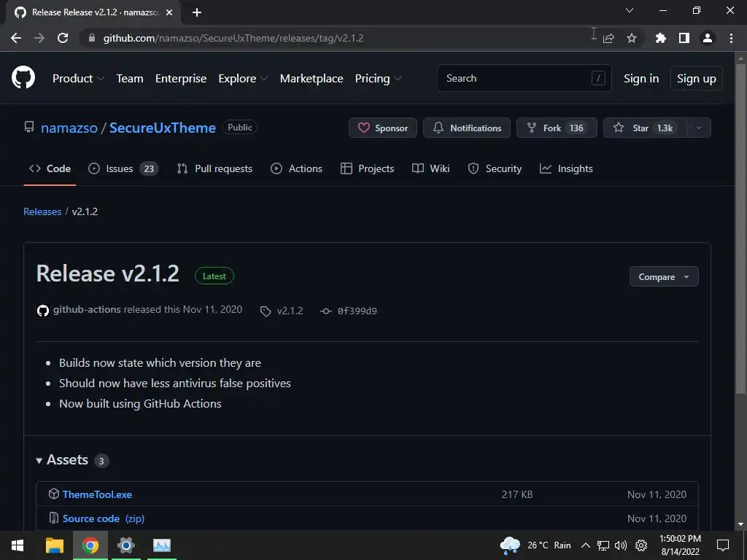Click the Source code zip file icon
The width and height of the screenshot is (747, 560).
click(54, 518)
